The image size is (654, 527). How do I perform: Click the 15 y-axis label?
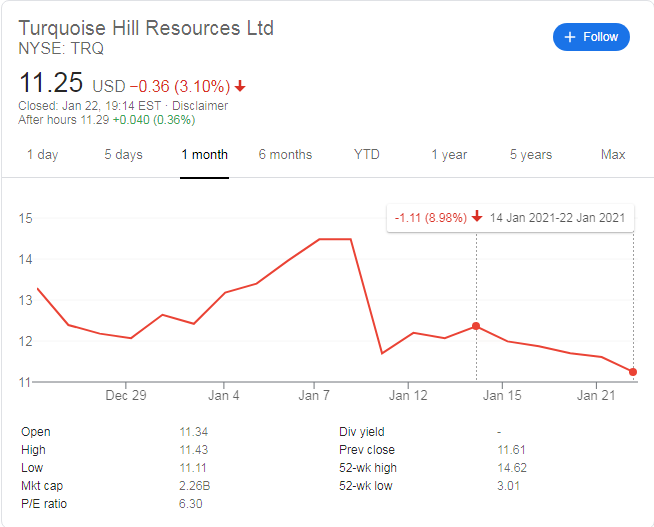click(x=25, y=218)
